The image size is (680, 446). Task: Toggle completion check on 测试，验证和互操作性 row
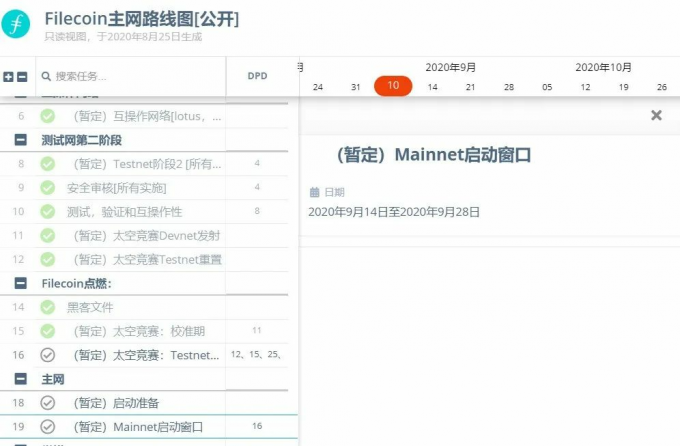[x=48, y=211]
